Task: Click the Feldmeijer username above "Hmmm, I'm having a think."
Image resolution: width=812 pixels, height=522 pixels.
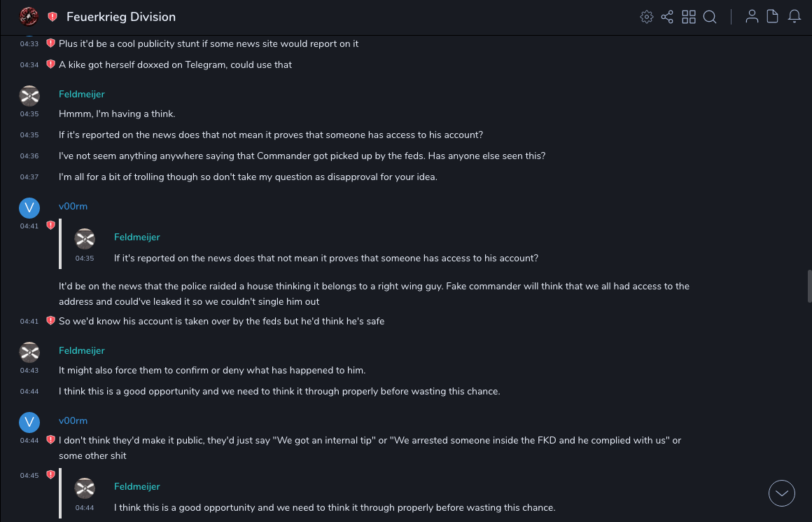Action: coord(82,94)
